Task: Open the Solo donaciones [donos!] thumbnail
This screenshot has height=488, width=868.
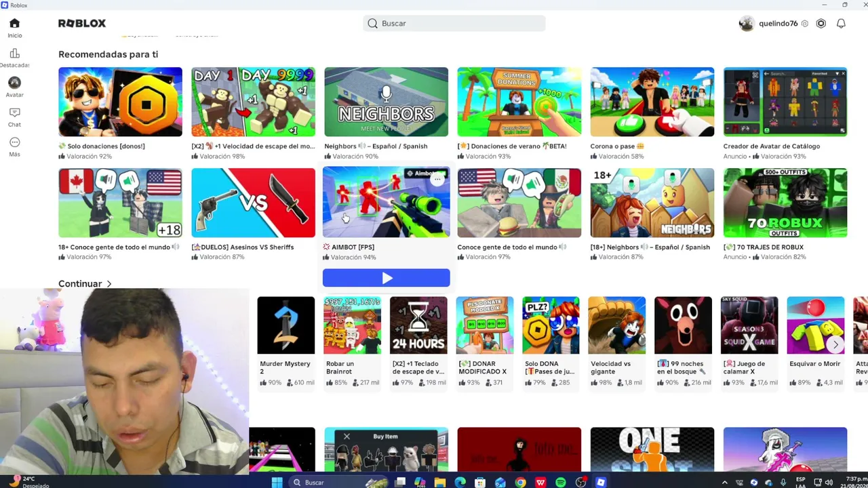Action: [x=120, y=102]
